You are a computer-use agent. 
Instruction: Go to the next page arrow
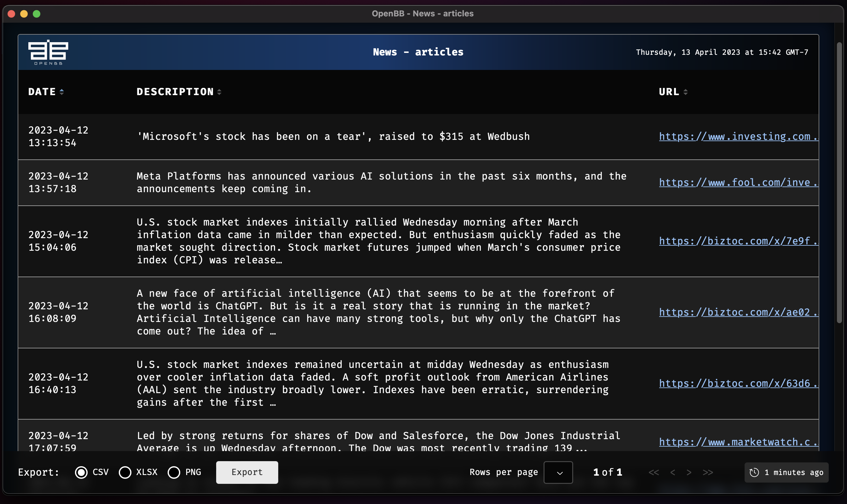point(689,472)
